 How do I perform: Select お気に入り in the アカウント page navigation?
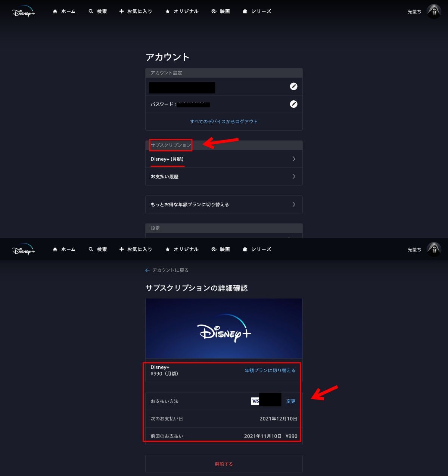(x=136, y=12)
